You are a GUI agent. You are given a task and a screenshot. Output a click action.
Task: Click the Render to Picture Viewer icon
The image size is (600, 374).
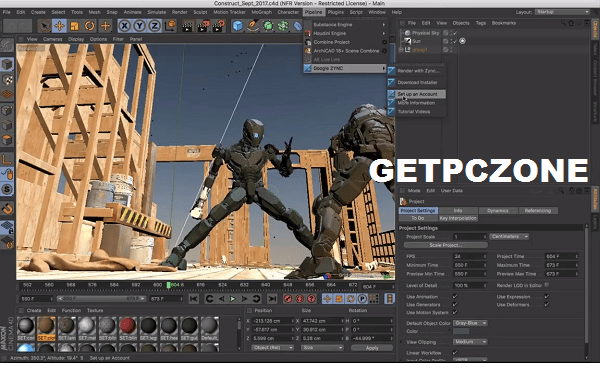(202, 26)
